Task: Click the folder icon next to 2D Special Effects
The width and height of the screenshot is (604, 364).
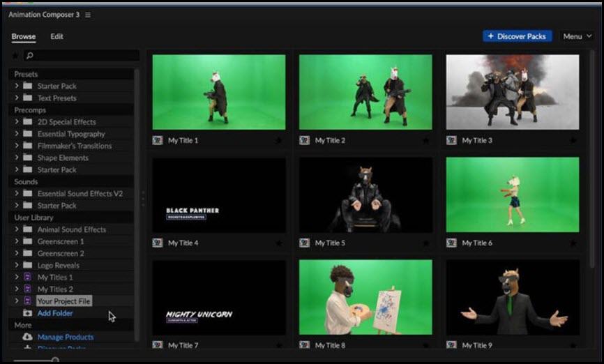Action: pos(27,121)
